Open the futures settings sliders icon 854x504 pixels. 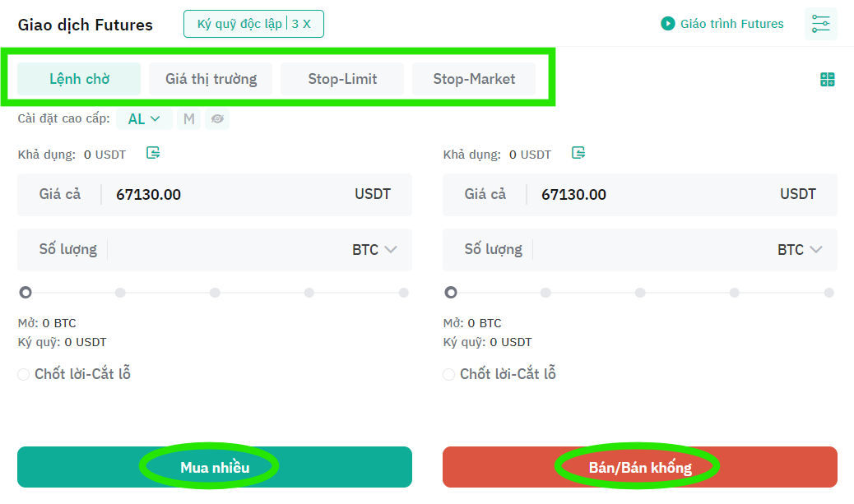[x=820, y=24]
